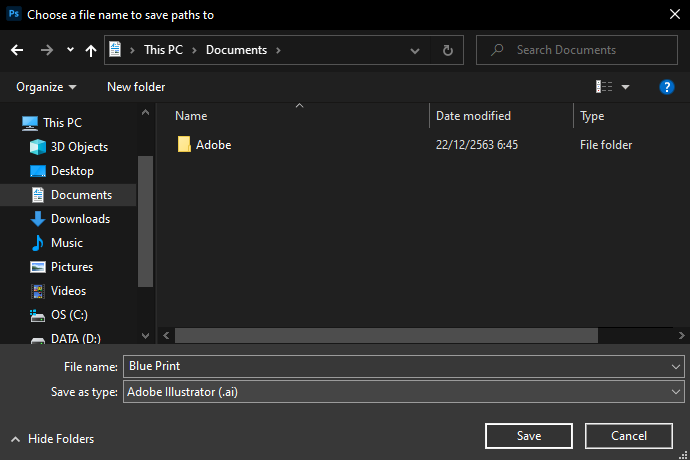This screenshot has height=460, width=690.
Task: Refresh the Documents folder view
Action: (448, 50)
